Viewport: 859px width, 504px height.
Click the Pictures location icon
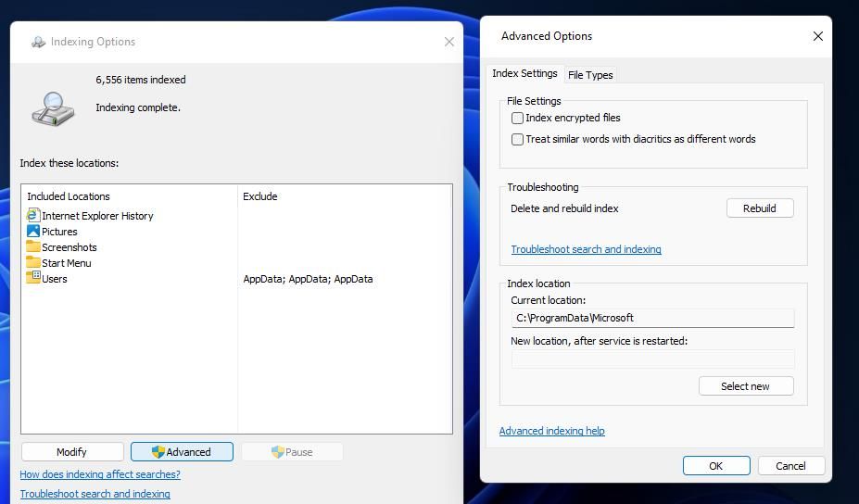coord(32,231)
